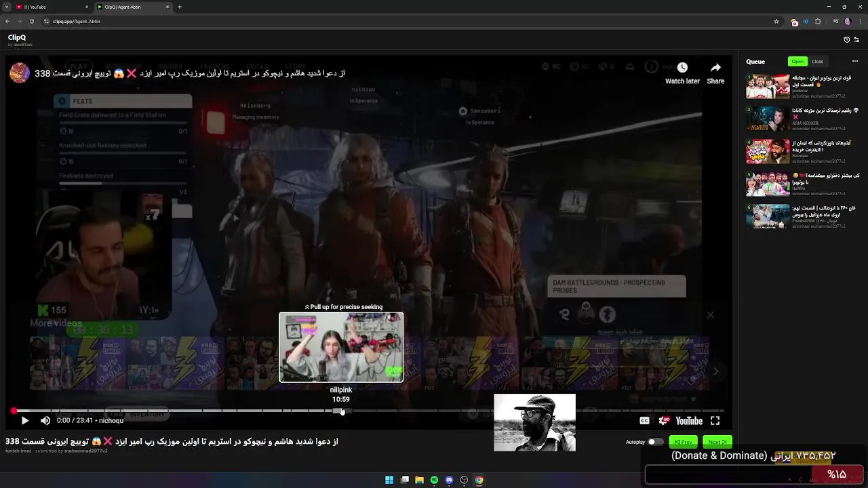The width and height of the screenshot is (868, 488).
Task: Toggle the Autoplay switch
Action: [655, 442]
